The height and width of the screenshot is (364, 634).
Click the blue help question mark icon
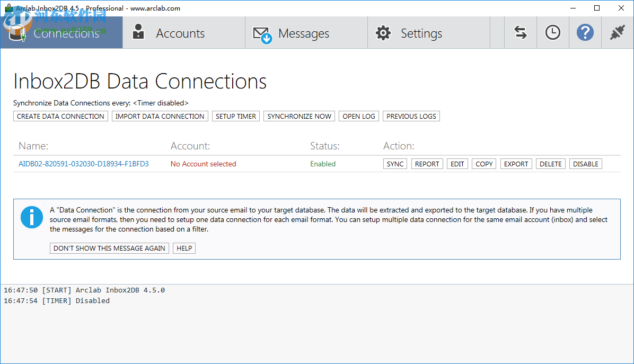point(585,33)
